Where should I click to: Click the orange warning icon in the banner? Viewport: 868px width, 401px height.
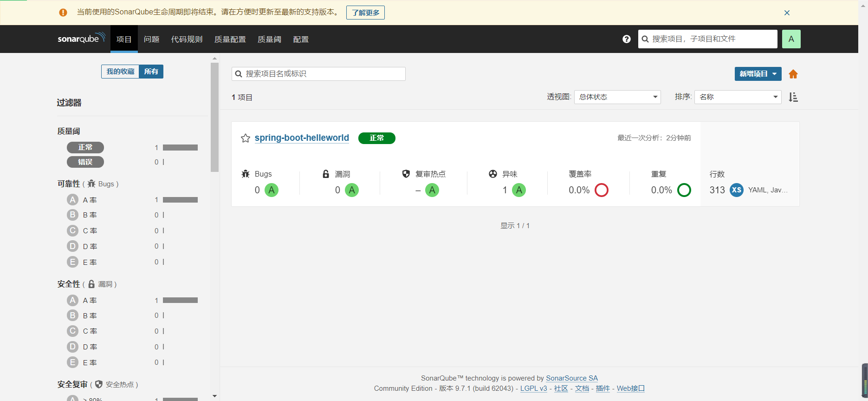(63, 13)
